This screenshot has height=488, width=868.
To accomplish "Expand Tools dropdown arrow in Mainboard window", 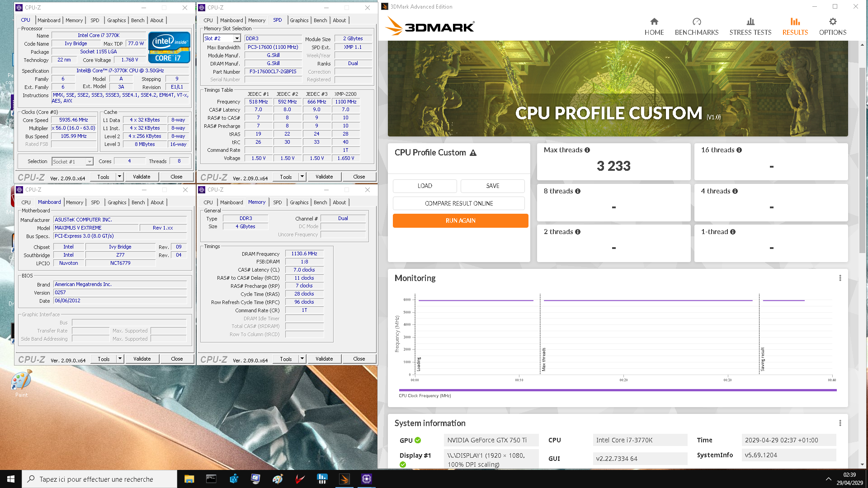I will point(120,359).
